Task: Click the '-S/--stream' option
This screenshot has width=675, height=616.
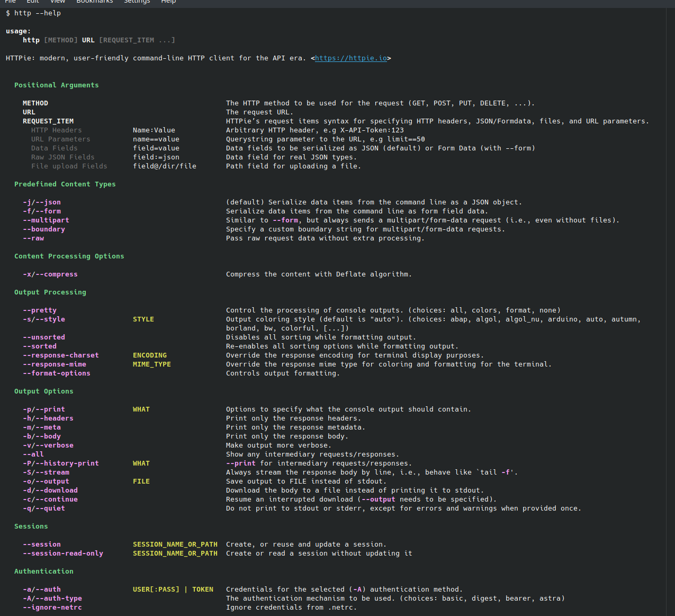Action: tap(46, 472)
